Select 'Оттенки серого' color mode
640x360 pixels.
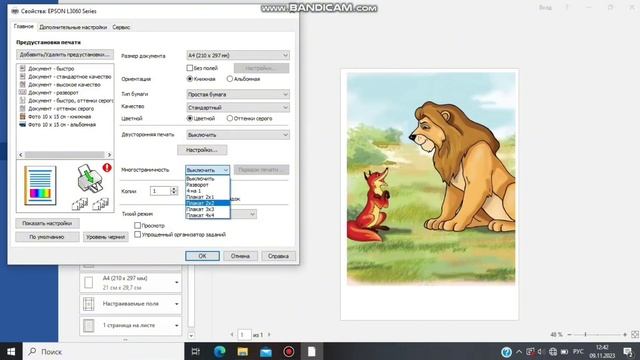pos(230,118)
